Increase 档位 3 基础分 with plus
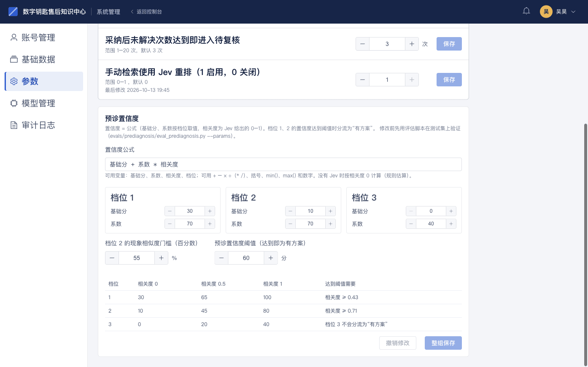Screen dimensions: 588x367 coord(451,211)
